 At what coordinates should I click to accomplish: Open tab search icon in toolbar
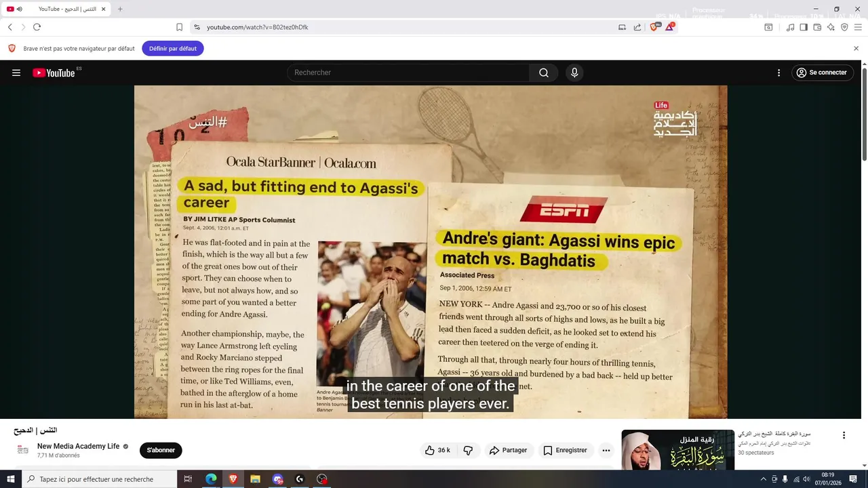point(768,27)
